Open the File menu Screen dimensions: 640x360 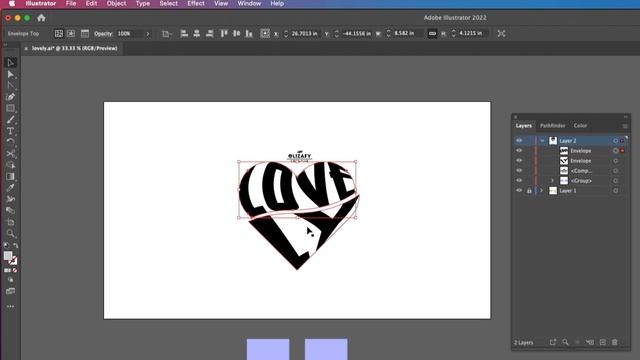(x=71, y=4)
